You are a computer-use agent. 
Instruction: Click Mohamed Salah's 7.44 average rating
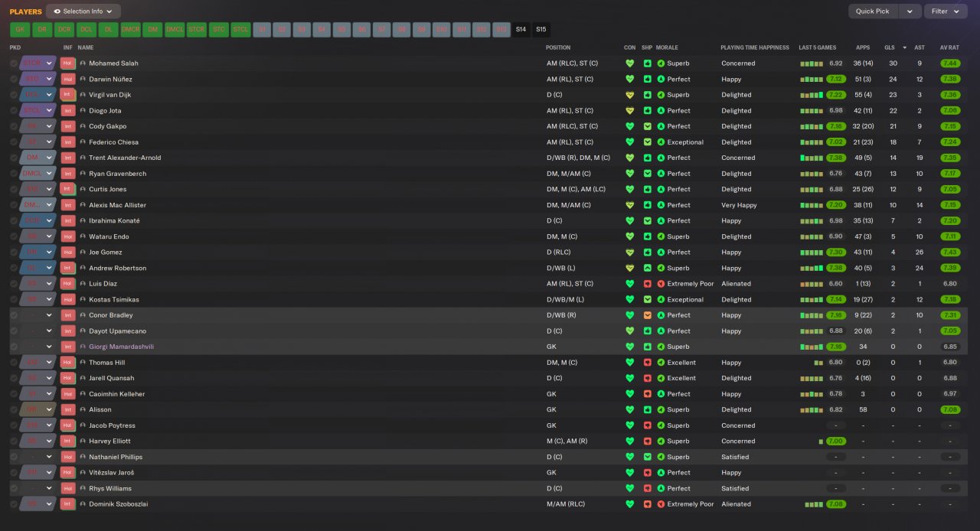click(x=950, y=64)
